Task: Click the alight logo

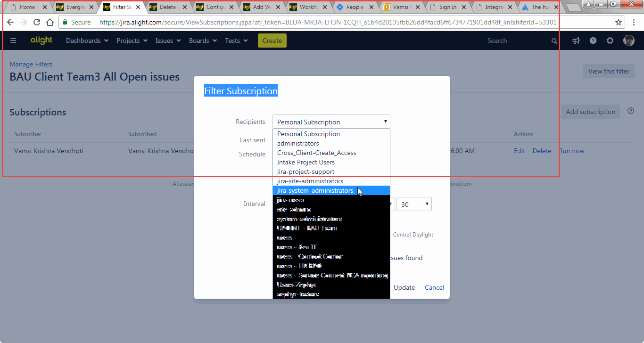Action: (x=41, y=41)
